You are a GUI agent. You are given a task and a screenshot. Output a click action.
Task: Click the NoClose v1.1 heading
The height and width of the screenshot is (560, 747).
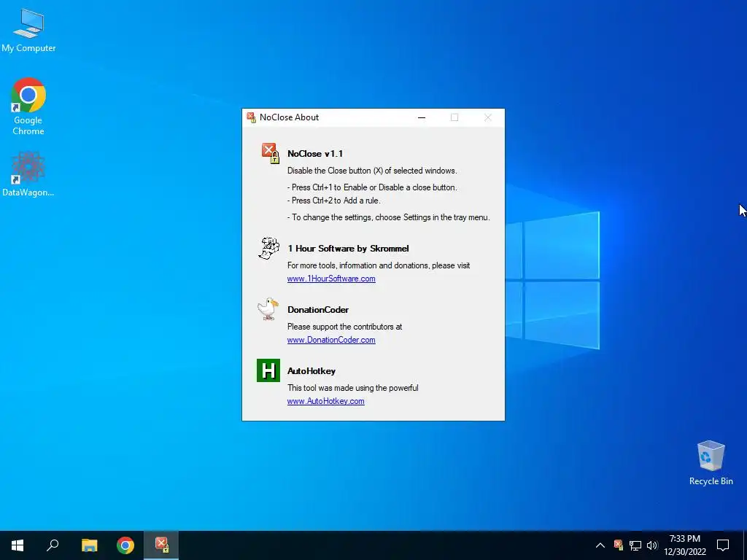click(x=315, y=154)
